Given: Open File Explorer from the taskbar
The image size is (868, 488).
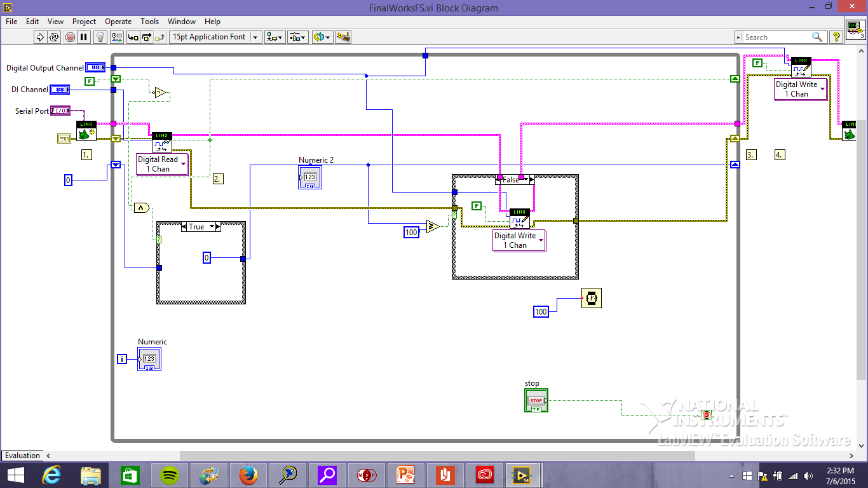Looking at the screenshot, I should (91, 475).
